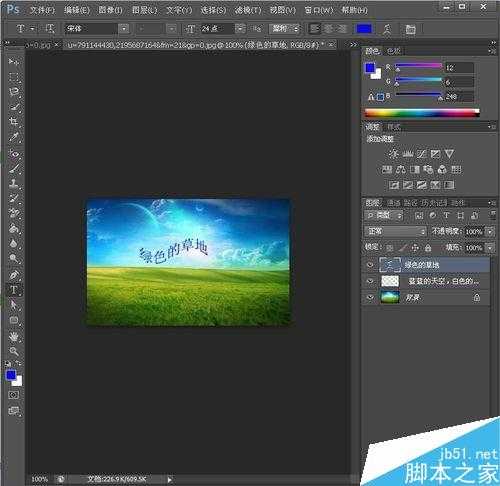Open the Character panel toggle icon
This screenshot has width=500, height=486.
(x=410, y=29)
